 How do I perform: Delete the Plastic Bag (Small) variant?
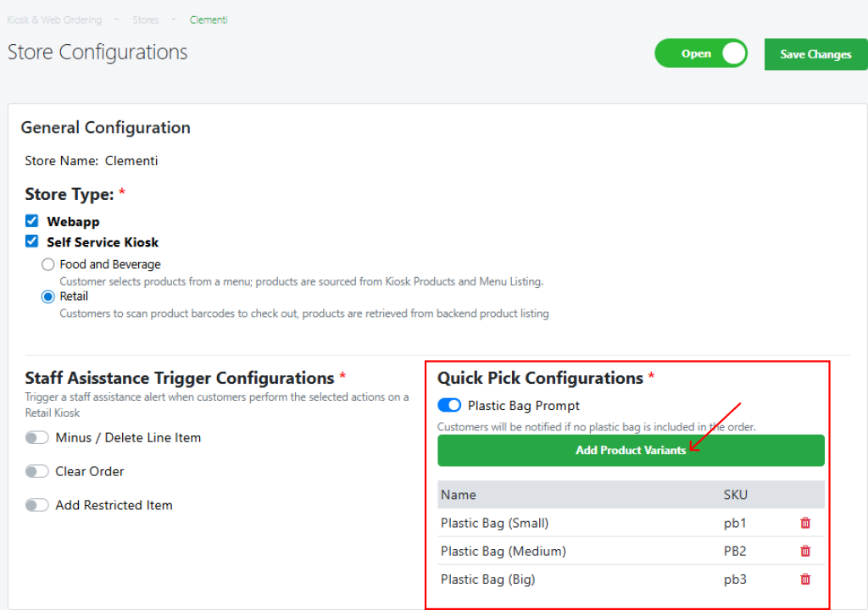coord(805,523)
